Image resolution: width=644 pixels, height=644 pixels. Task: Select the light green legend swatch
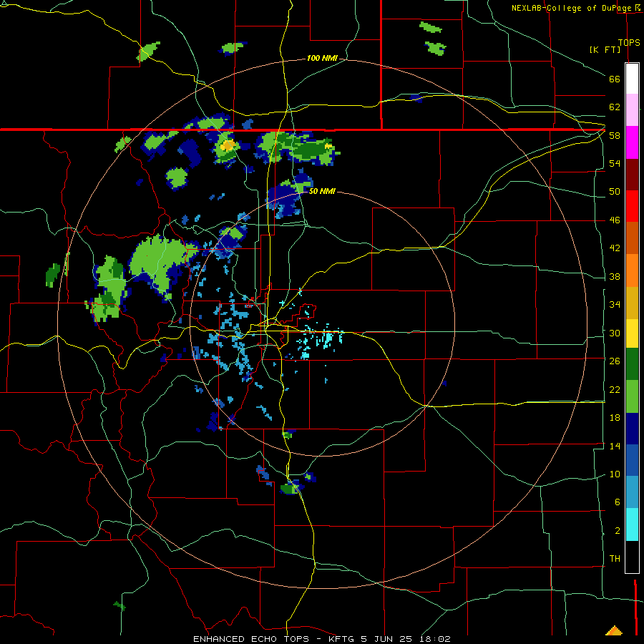(632, 396)
